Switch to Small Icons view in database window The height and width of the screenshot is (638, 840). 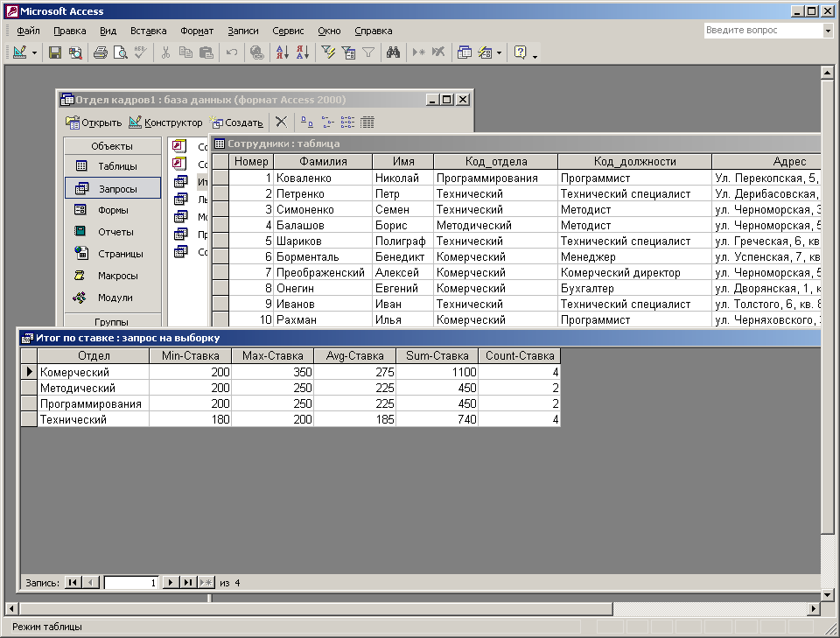327,123
